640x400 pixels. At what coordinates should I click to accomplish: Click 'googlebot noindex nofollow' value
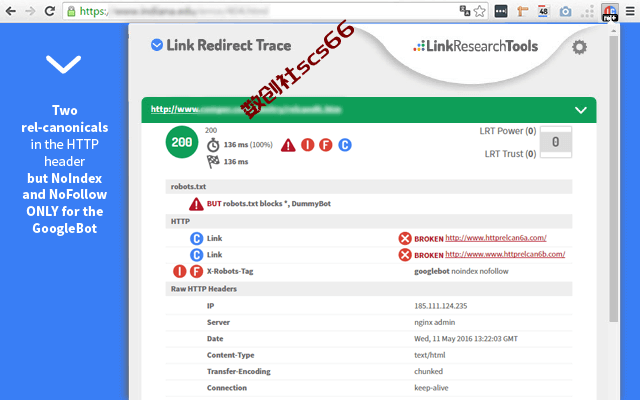461,271
